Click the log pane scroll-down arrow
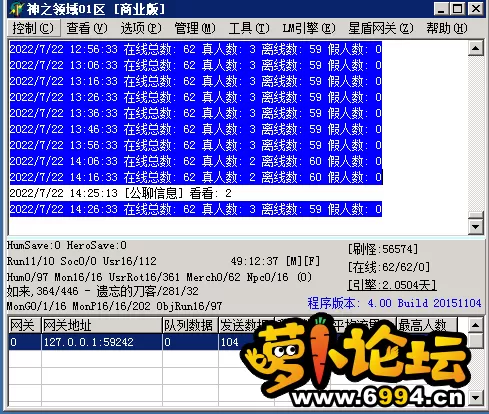 [476, 227]
